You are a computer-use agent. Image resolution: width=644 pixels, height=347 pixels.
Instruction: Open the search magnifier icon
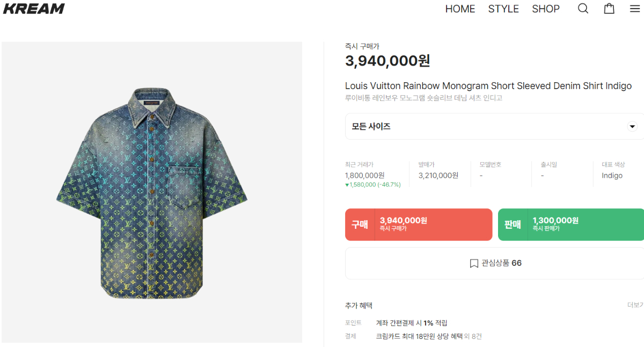(583, 9)
